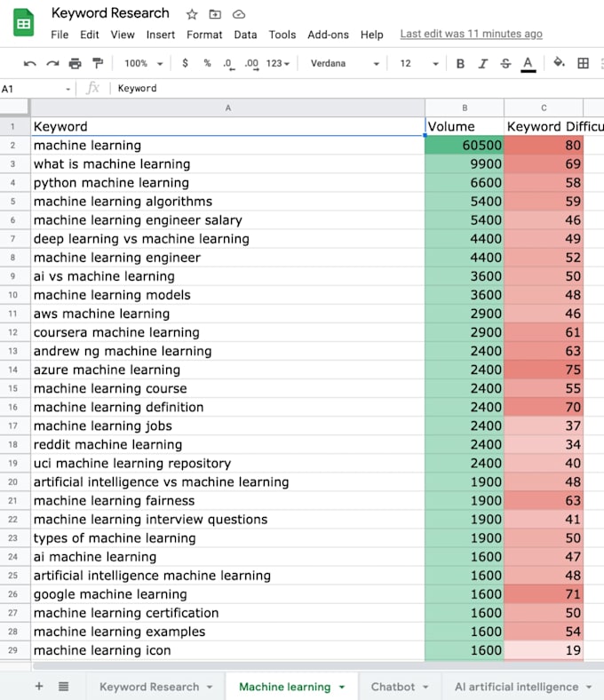Select column A header
Viewport: 604px width, 700px height.
(227, 108)
